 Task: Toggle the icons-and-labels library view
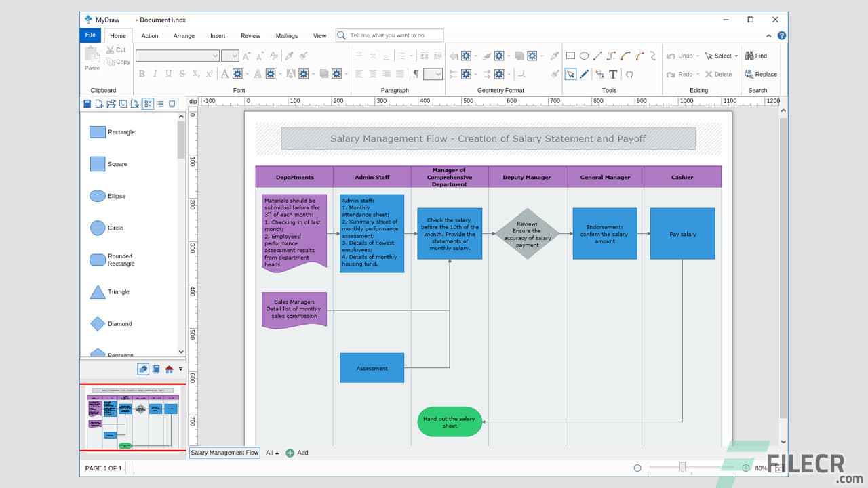point(148,104)
